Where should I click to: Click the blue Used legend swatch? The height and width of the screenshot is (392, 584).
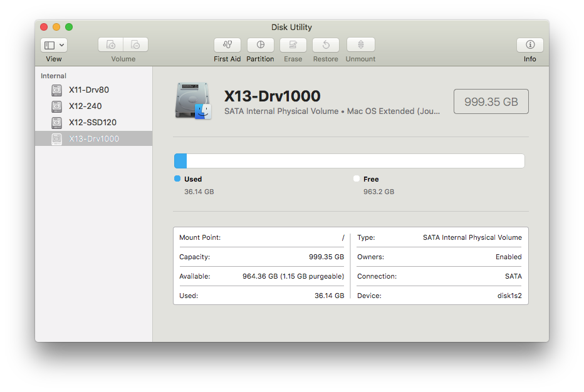tap(177, 178)
